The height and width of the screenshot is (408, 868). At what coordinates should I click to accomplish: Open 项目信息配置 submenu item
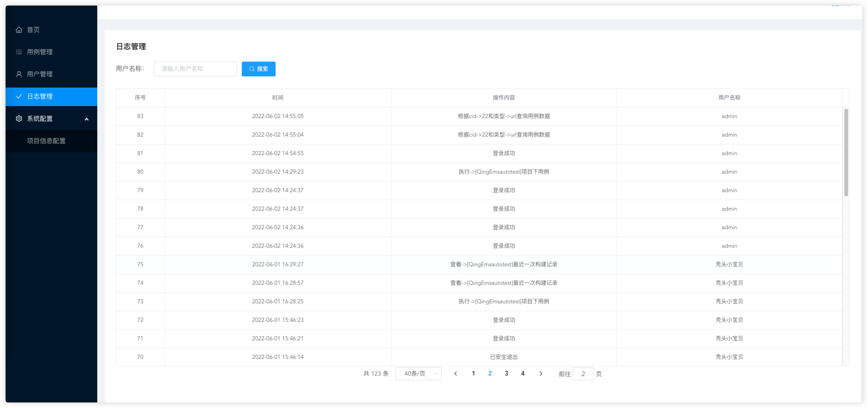pyautogui.click(x=51, y=141)
